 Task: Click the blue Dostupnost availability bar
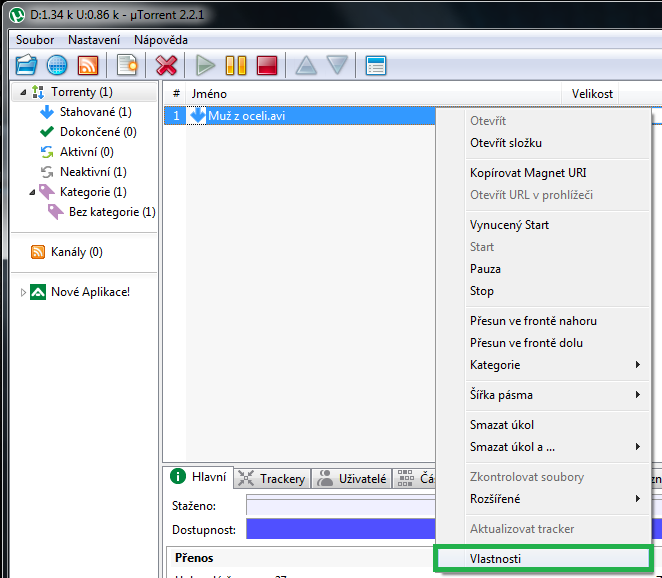click(340, 528)
